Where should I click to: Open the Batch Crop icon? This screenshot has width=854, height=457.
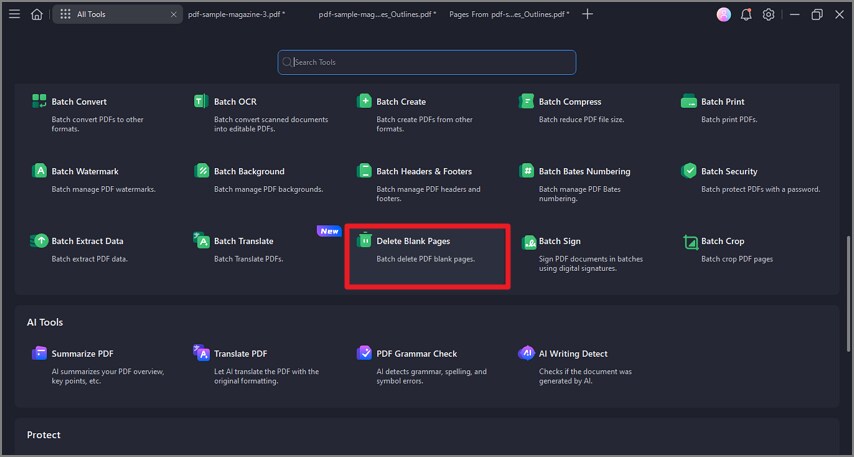coord(691,242)
